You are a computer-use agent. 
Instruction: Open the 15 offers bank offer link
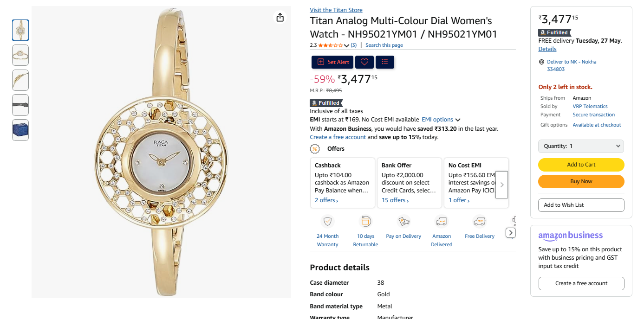click(x=395, y=200)
